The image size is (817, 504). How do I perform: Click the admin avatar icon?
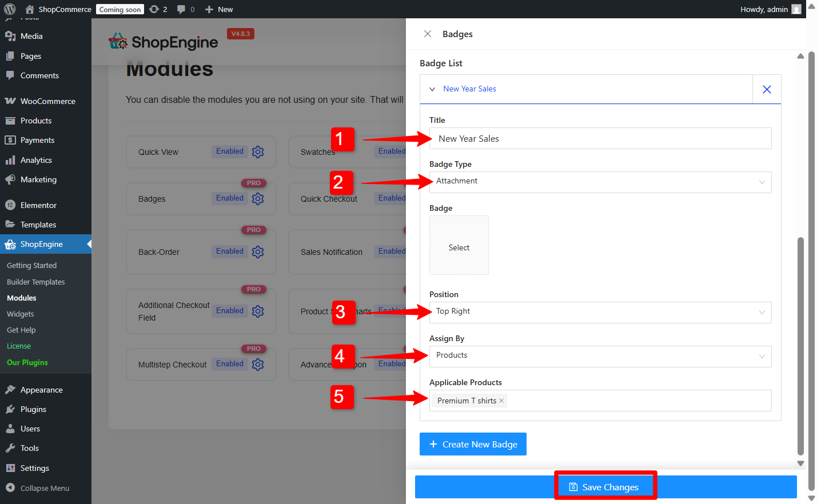pos(796,9)
